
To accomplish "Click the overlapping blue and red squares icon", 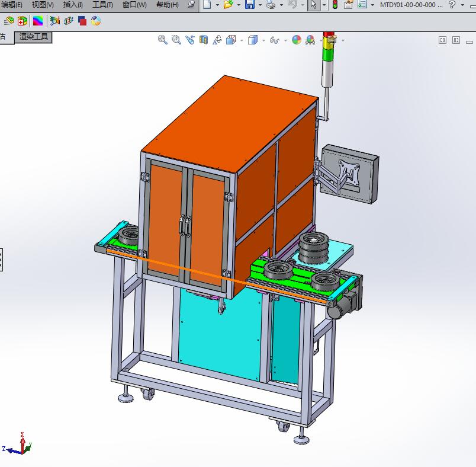I will 82,21.
